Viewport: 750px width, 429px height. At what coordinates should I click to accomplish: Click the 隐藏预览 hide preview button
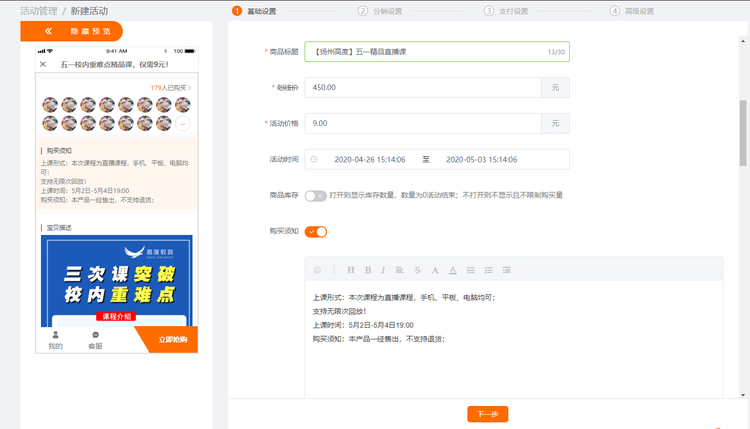point(71,31)
